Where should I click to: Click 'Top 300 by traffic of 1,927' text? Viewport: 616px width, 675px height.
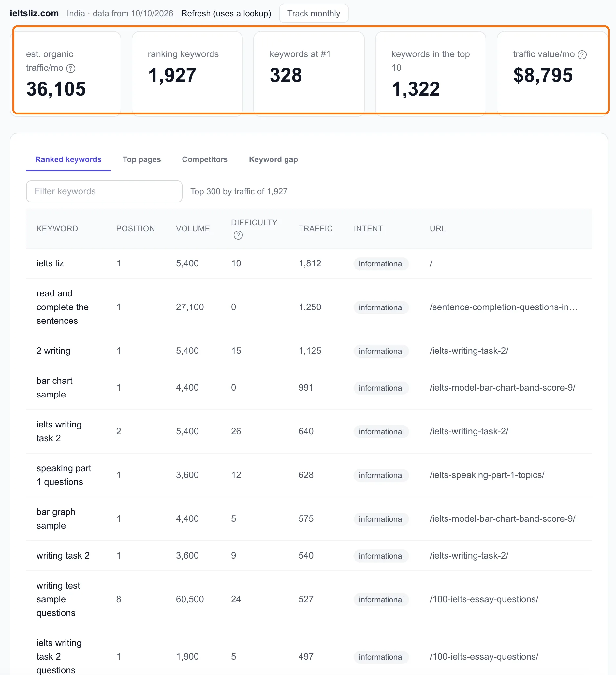(239, 191)
